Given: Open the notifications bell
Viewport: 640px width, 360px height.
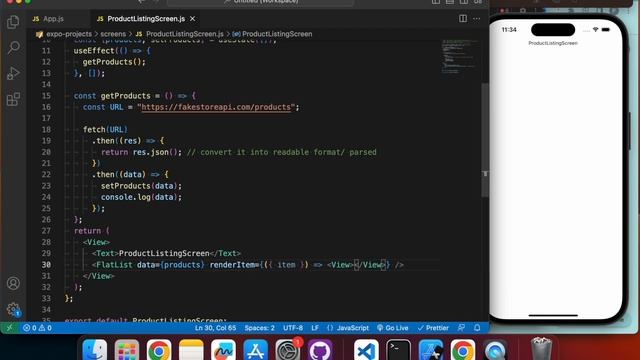Looking at the screenshot, I should click(x=477, y=328).
